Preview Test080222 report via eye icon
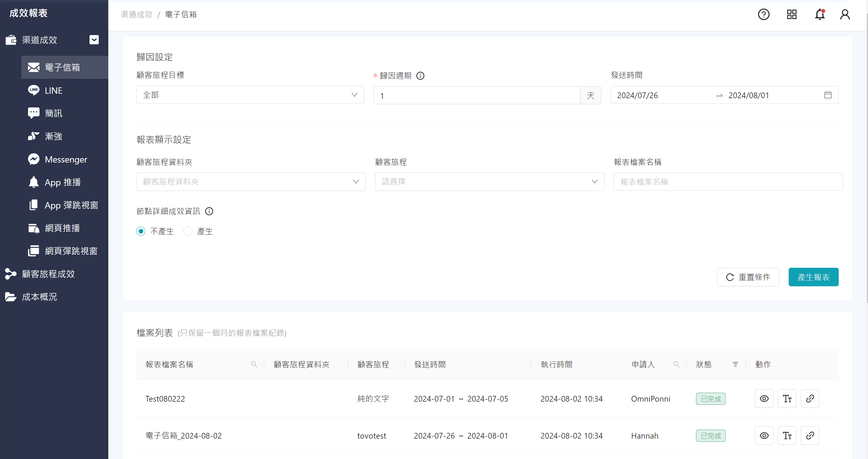The height and width of the screenshot is (459, 868). coord(764,399)
